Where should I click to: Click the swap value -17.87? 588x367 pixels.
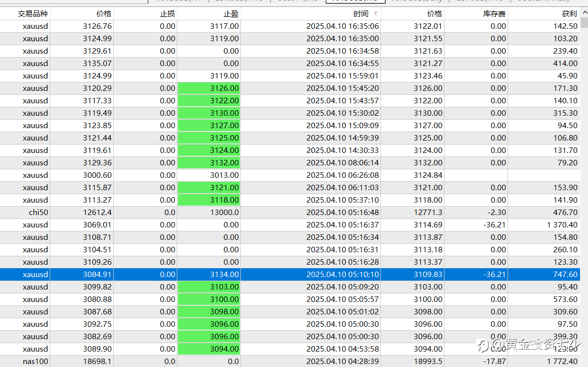[495, 362]
